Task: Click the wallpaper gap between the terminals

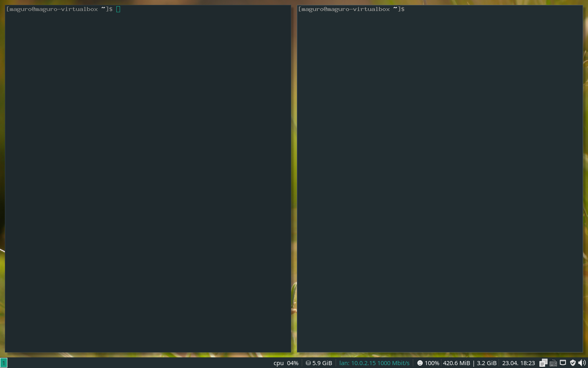Action: point(294,180)
